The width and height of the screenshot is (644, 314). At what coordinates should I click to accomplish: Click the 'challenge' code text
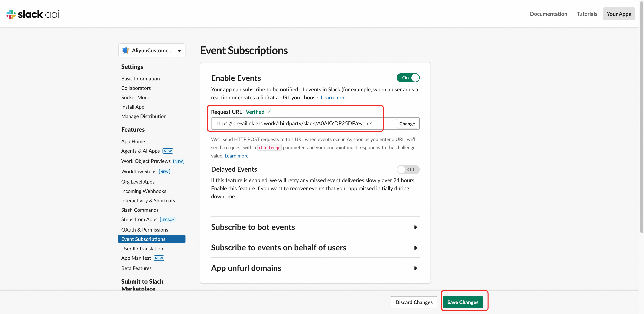click(x=270, y=148)
